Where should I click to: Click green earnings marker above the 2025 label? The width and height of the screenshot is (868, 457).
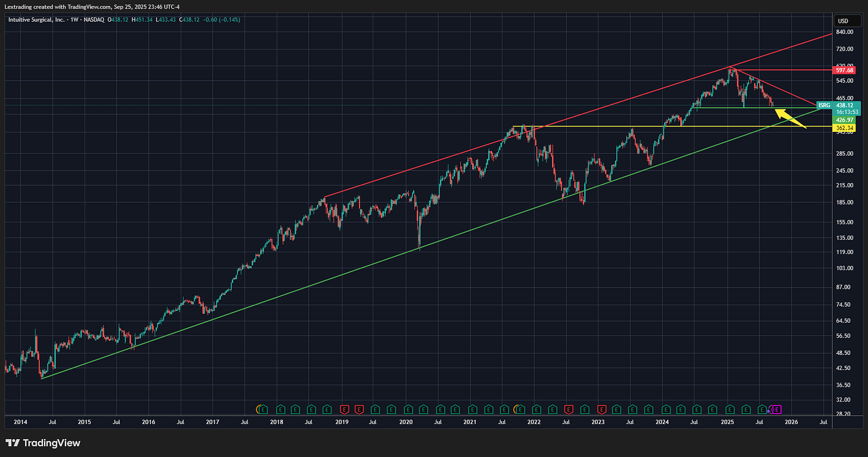click(x=730, y=409)
